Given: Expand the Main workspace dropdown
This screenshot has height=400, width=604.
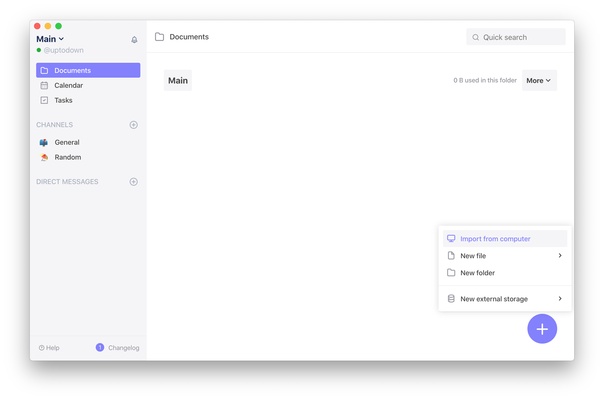Looking at the screenshot, I should [x=50, y=39].
